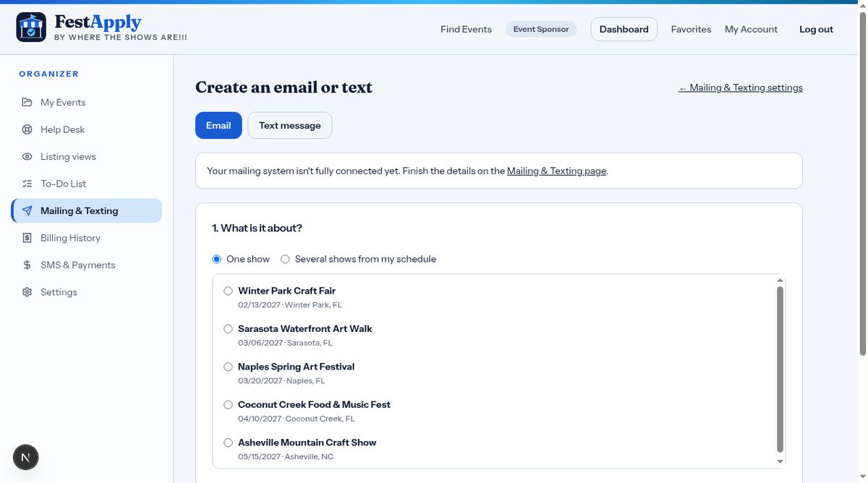Click the 1. What is it about? heading
868x483 pixels.
tap(257, 228)
